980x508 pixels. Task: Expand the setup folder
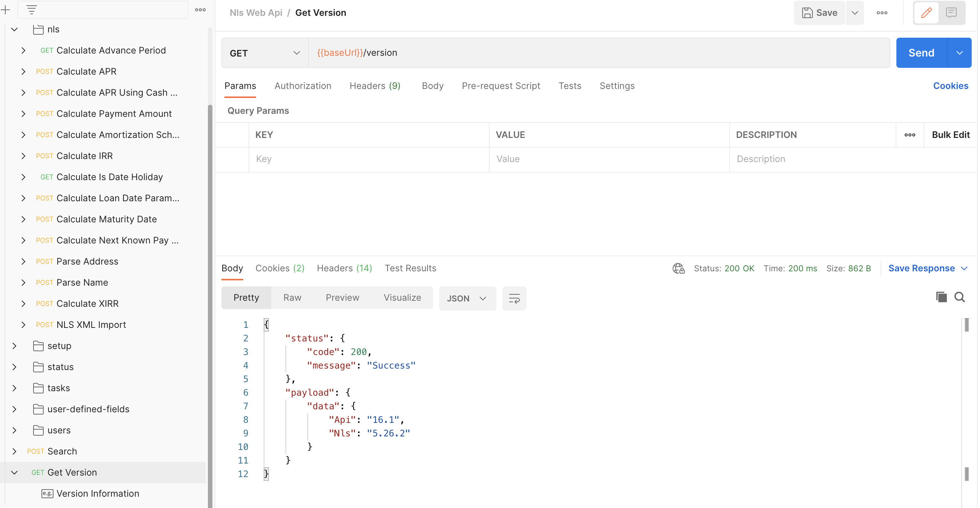coord(14,346)
